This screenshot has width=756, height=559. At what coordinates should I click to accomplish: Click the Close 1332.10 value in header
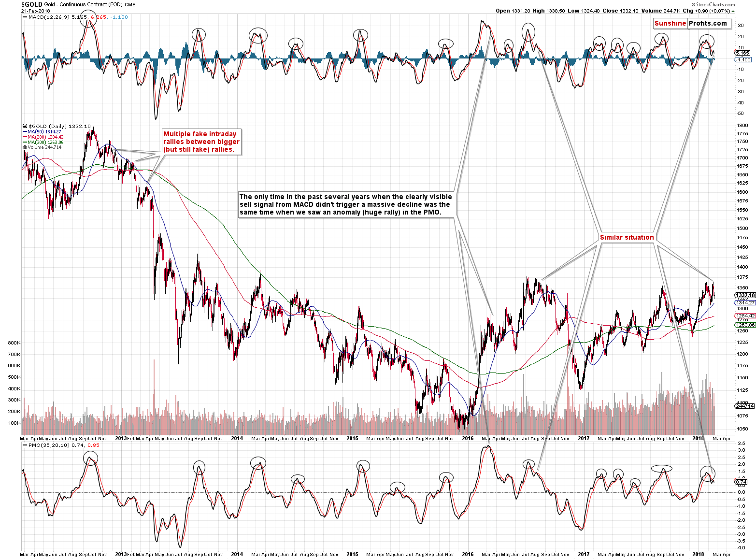(619, 11)
